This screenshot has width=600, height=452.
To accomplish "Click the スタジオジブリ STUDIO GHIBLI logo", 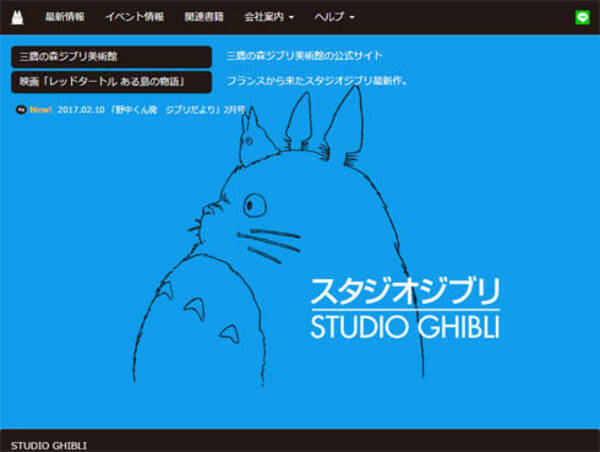I will pos(405,308).
